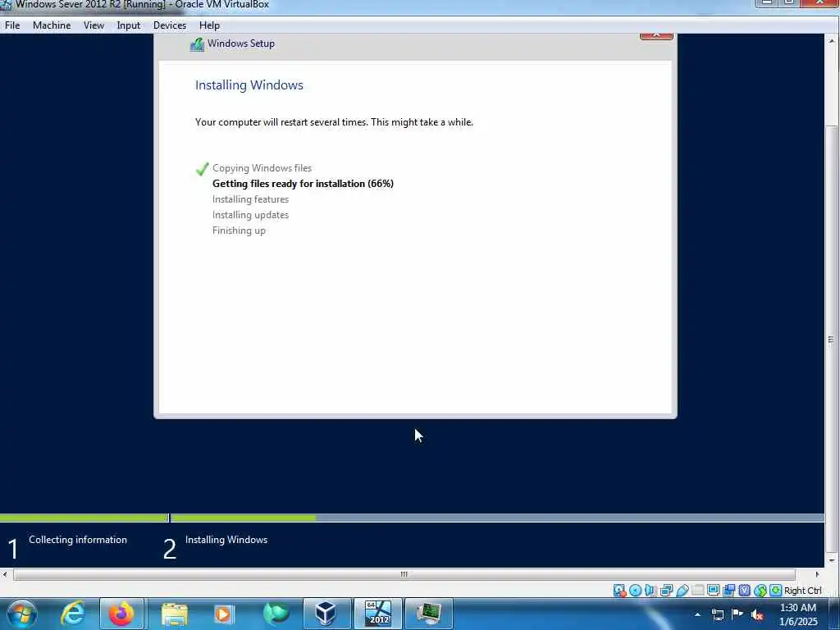Close the Windows Setup dialog
Image resolution: width=840 pixels, height=630 pixels.
pyautogui.click(x=656, y=36)
